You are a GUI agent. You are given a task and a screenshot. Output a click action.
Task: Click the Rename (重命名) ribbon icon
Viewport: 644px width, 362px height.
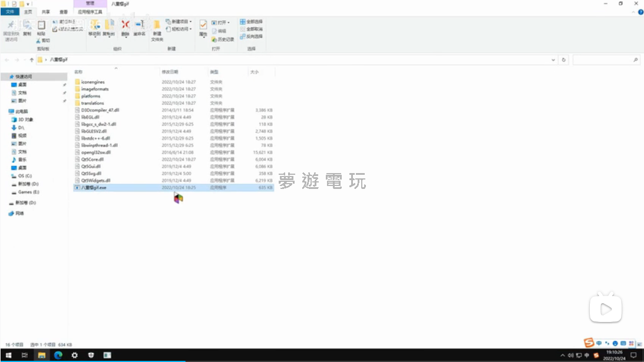pos(139,26)
